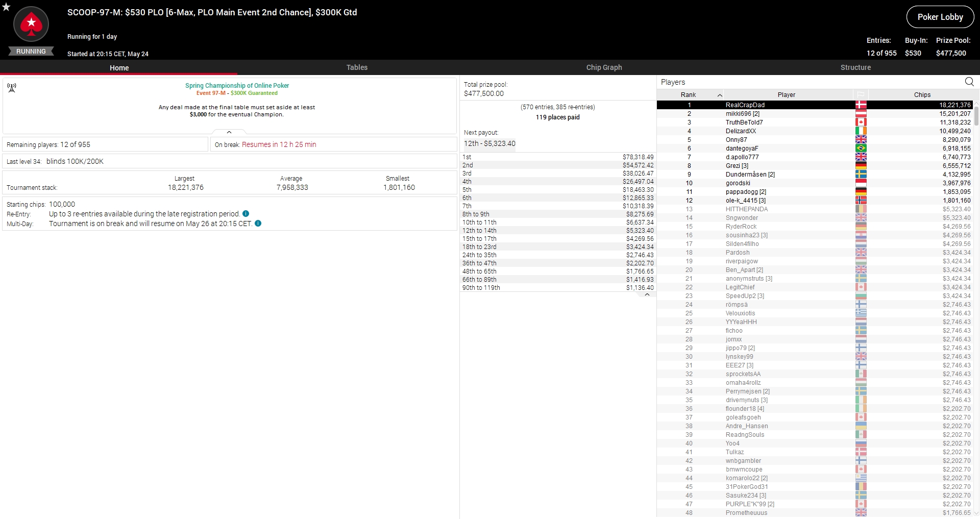Click the 12th next payout value

pyautogui.click(x=489, y=143)
